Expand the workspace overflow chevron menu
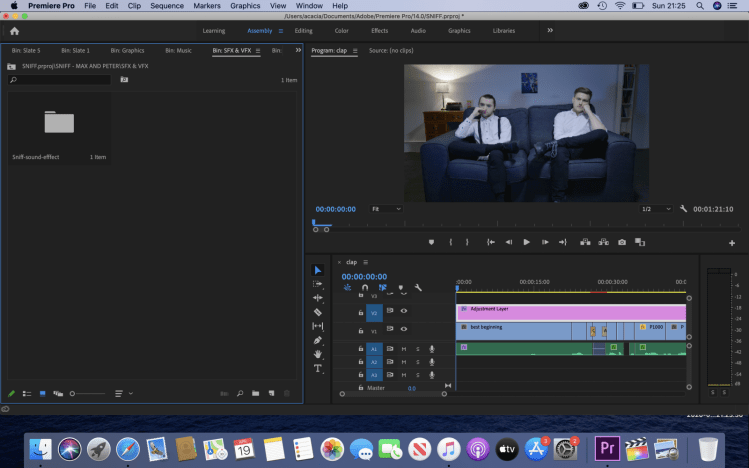The width and height of the screenshot is (749, 468). (550, 30)
